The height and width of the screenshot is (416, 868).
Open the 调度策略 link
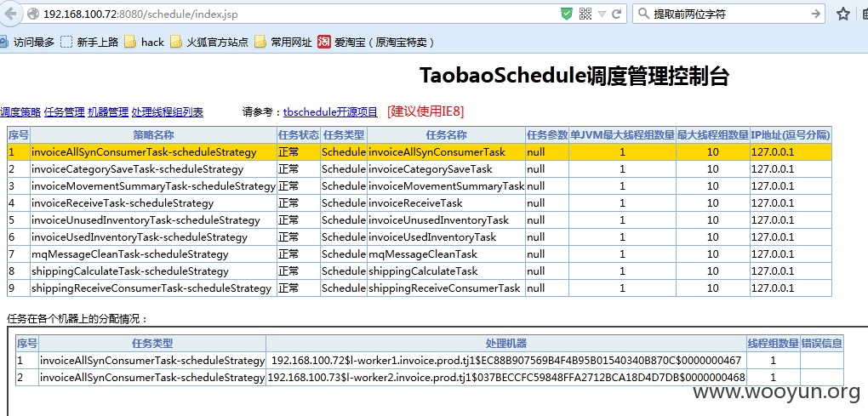coord(20,112)
